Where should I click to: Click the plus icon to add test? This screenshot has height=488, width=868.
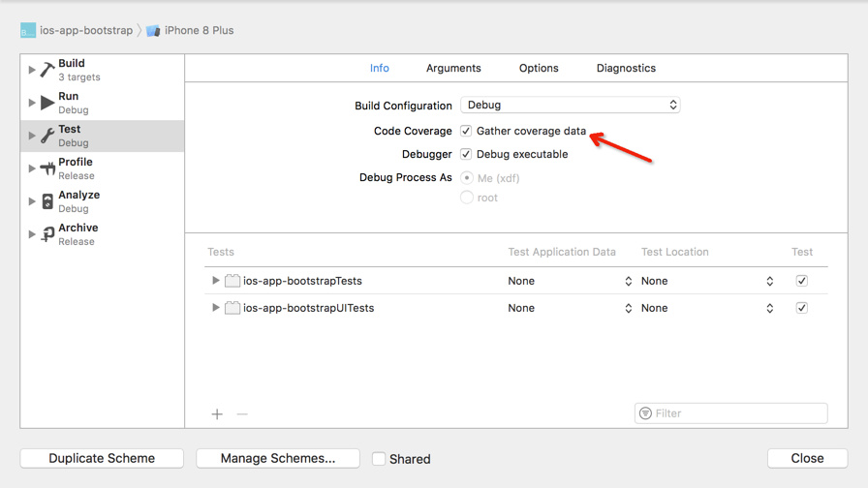click(217, 414)
